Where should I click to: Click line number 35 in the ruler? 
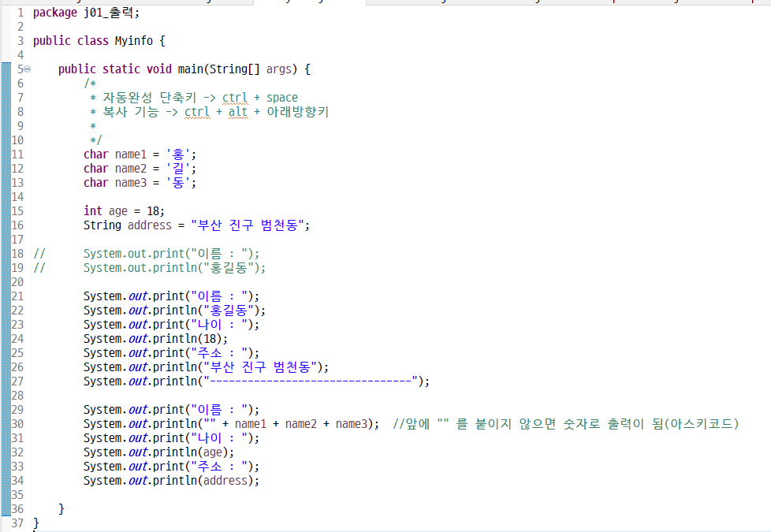click(x=17, y=495)
